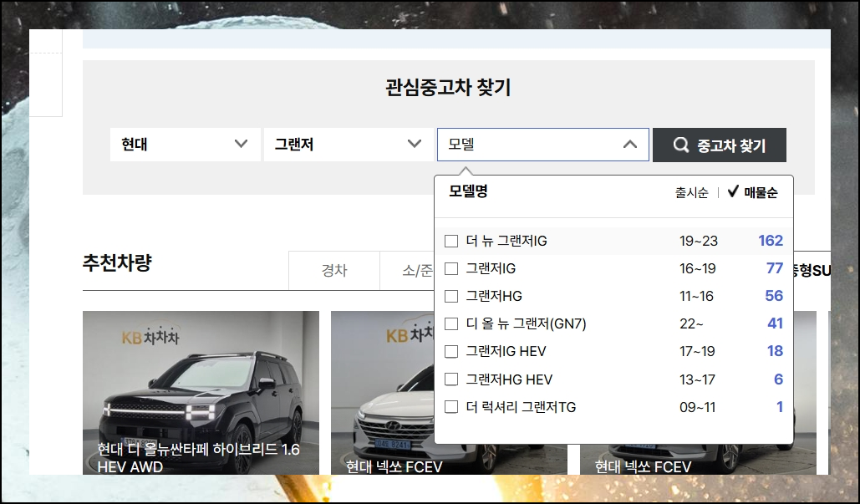This screenshot has height=504, width=860.
Task: Click the 중고차 찾기 search button
Action: (x=720, y=145)
